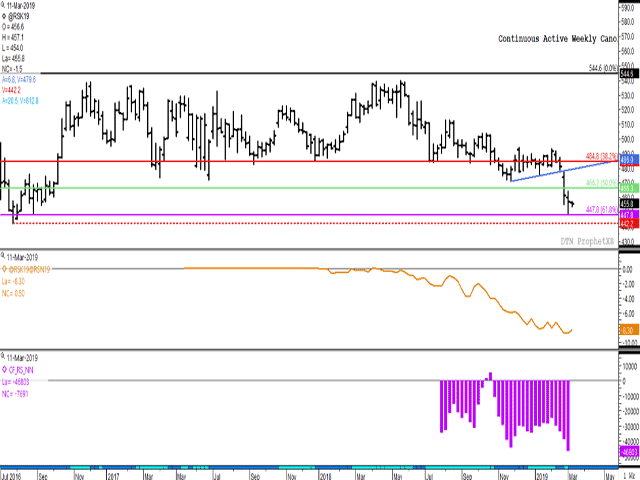Click the magnifier icon in the bottom pane
This screenshot has height=480, width=640.
click(3, 358)
